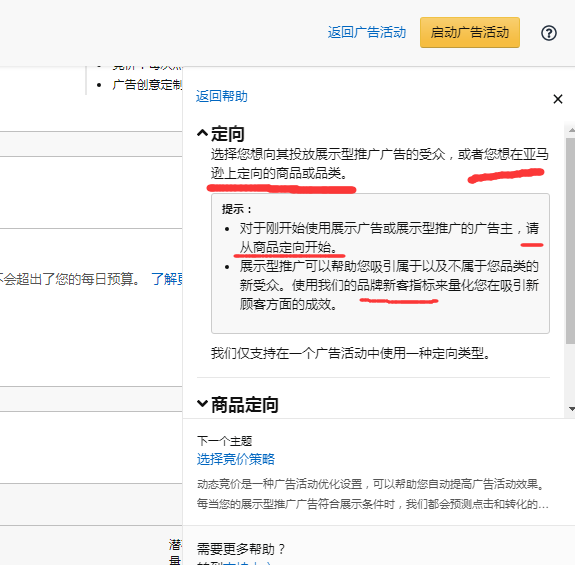Image resolution: width=575 pixels, height=565 pixels.
Task: Collapse the 定向 section chevron
Action: point(202,133)
